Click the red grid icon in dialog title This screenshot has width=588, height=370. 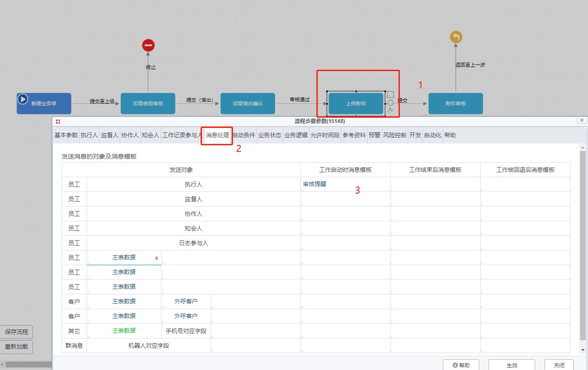[x=58, y=121]
